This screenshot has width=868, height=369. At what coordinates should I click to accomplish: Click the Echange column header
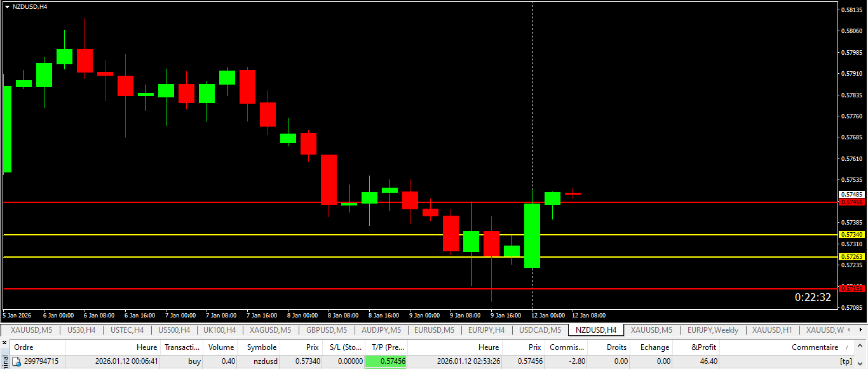(x=651, y=347)
